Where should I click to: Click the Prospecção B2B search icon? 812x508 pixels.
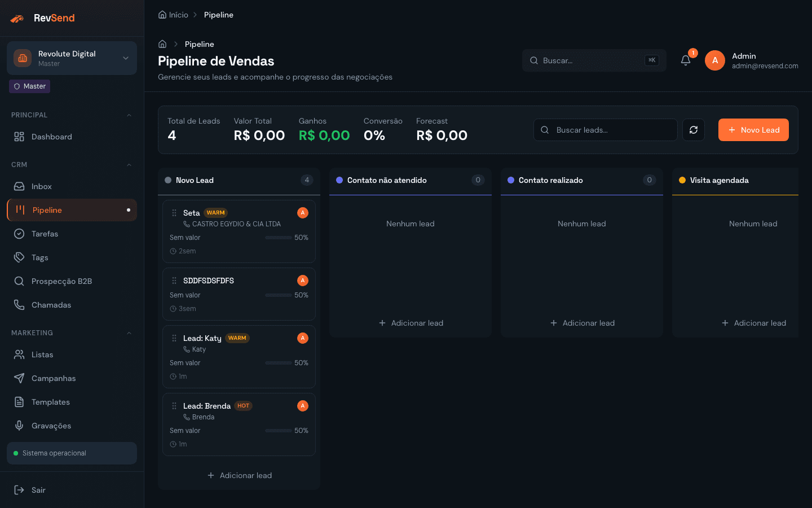[x=19, y=281]
